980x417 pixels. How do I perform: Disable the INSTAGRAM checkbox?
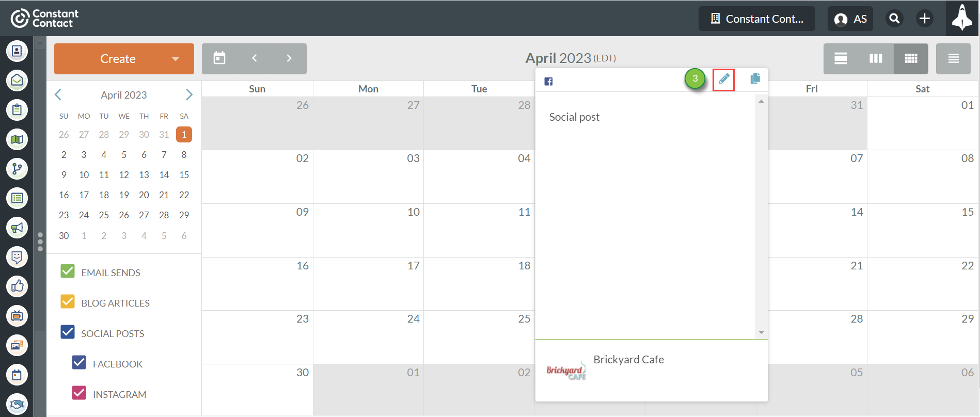tap(79, 393)
